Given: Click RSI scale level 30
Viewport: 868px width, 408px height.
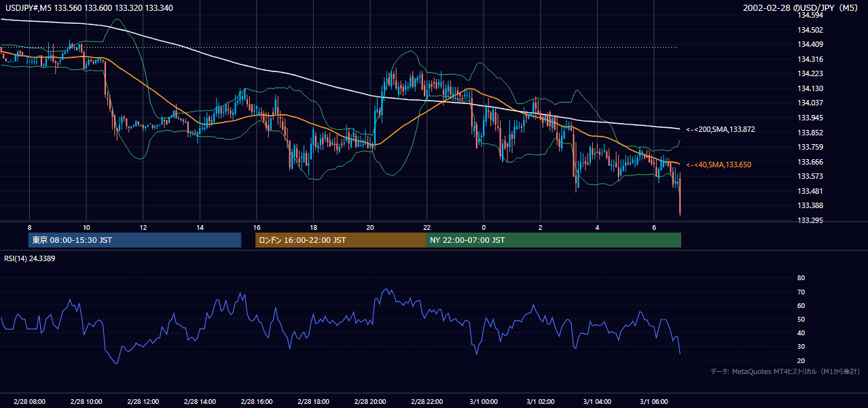Looking at the screenshot, I should pos(801,347).
